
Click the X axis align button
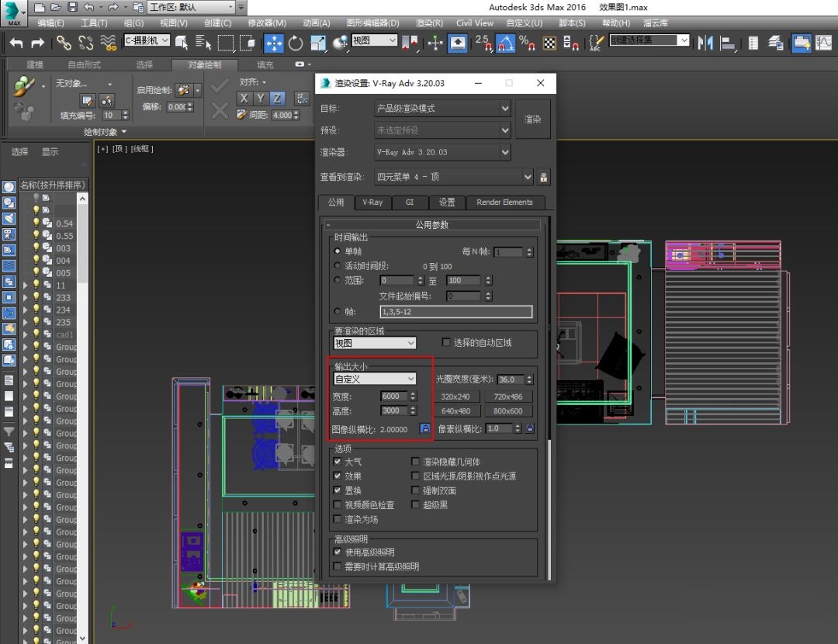coord(244,99)
